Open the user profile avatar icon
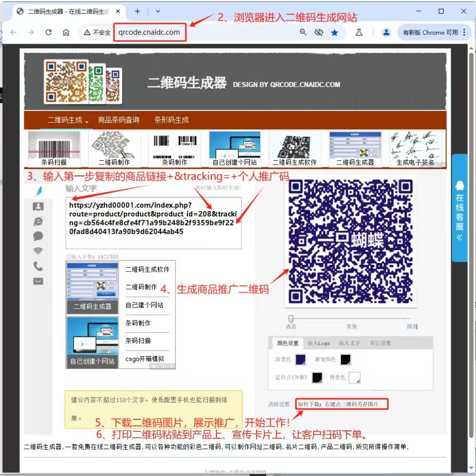Screen dimensions: 476x476 pyautogui.click(x=387, y=32)
